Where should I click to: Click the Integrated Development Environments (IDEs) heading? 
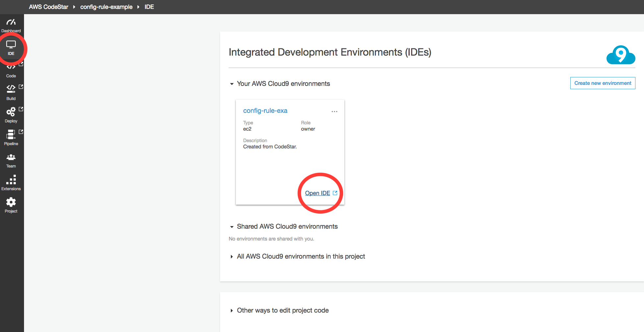pyautogui.click(x=330, y=52)
